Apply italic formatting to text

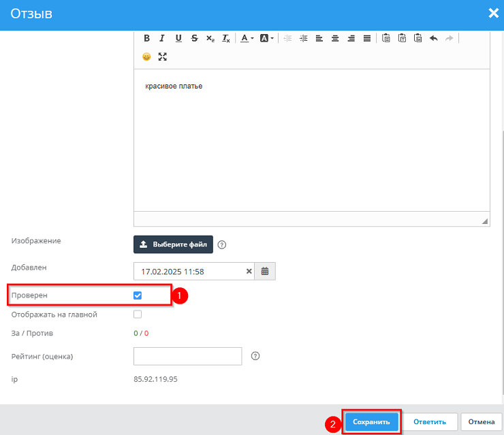(162, 38)
